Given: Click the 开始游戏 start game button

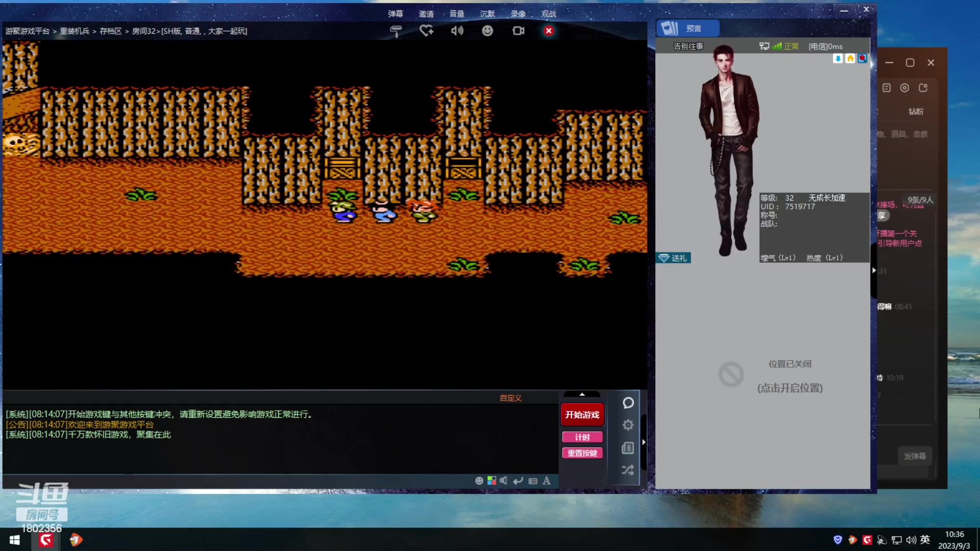Looking at the screenshot, I should [x=582, y=415].
